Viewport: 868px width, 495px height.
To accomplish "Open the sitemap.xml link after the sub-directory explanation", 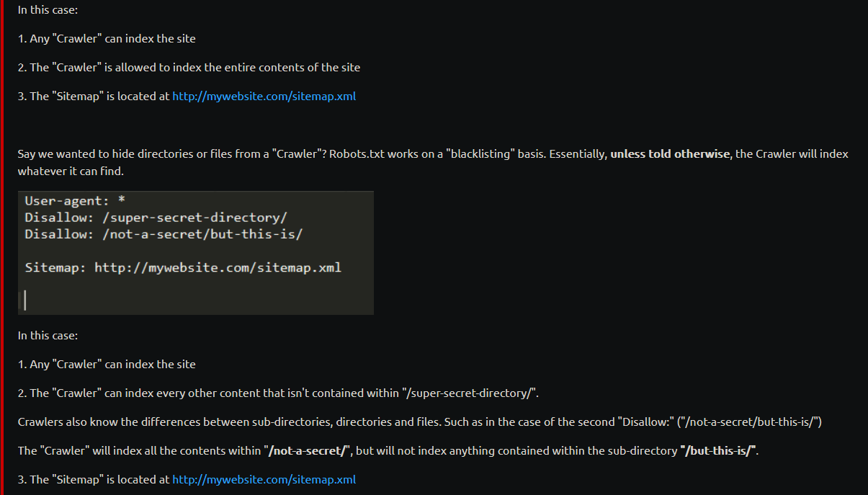I will 264,479.
